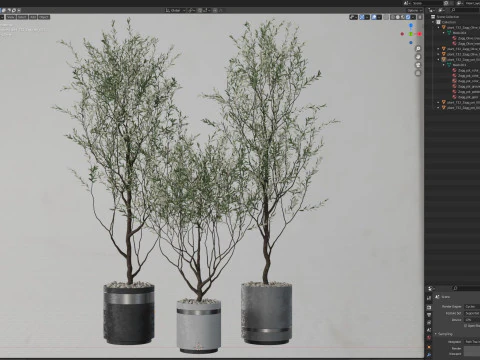480x360 pixels.
Task: Open the Render properties tab
Action: click(x=429, y=307)
